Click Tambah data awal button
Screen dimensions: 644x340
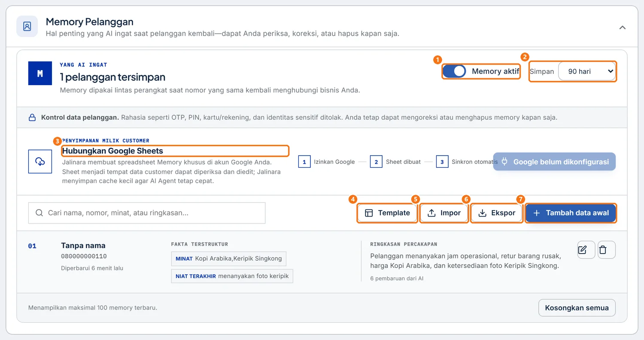(x=571, y=213)
